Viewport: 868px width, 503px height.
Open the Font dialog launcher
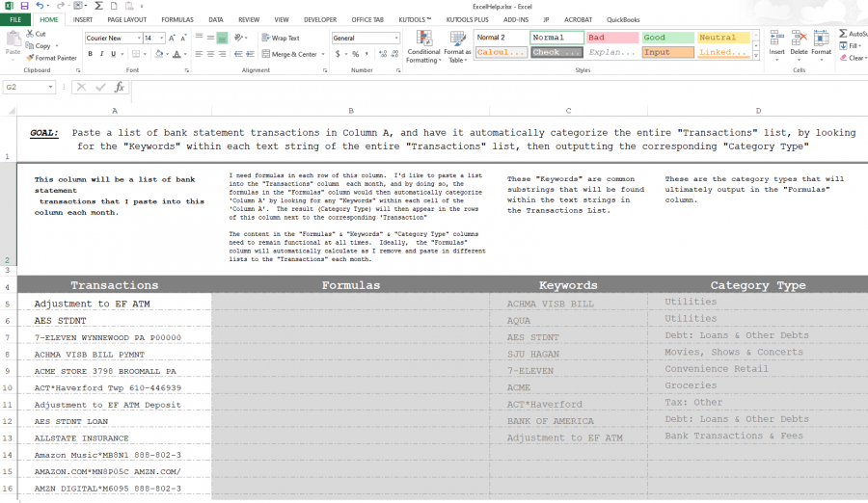(x=186, y=71)
